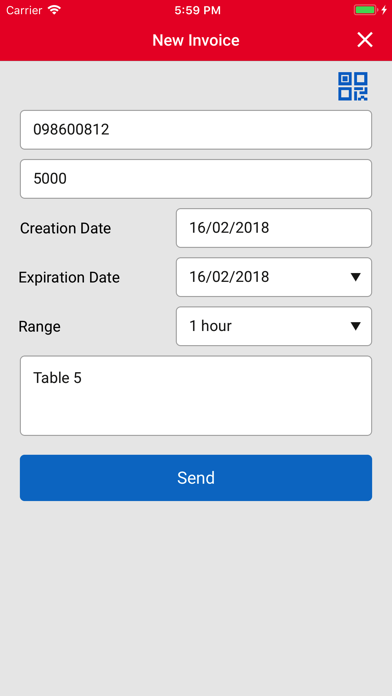
Task: Open the 1 hour range selector
Action: (x=274, y=326)
